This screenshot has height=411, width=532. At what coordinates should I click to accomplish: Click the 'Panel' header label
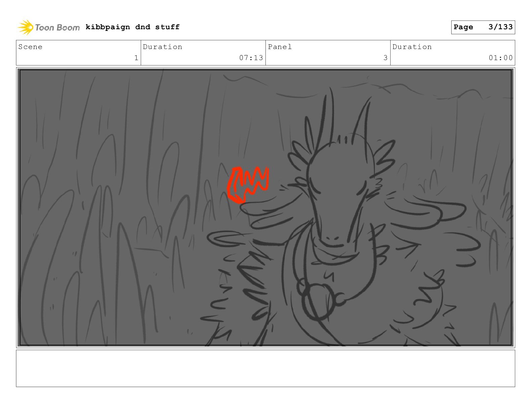coord(280,47)
